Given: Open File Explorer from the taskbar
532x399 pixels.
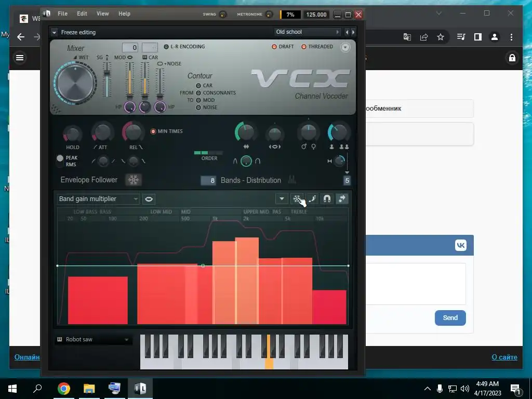Looking at the screenshot, I should point(89,388).
